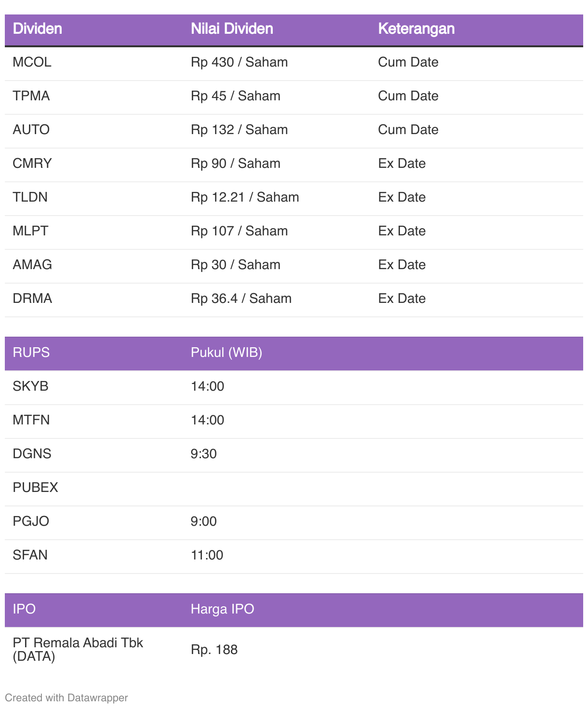Image resolution: width=588 pixels, height=709 pixels.
Task: Click the Harga IPO header
Action: (x=222, y=609)
